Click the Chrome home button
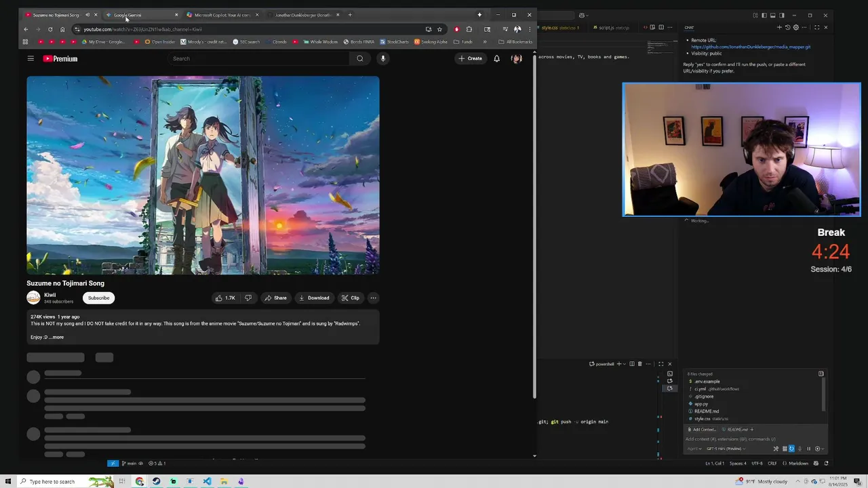The width and height of the screenshot is (868, 488). [x=62, y=29]
